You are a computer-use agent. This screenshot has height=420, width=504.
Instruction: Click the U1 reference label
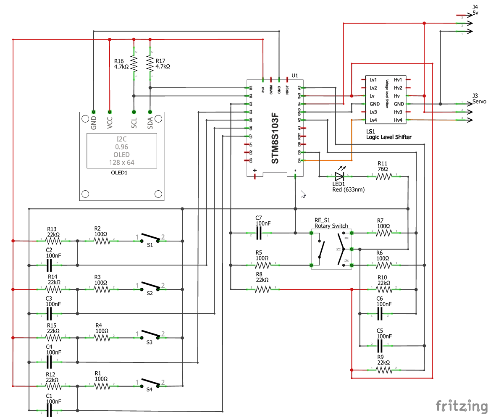click(x=294, y=76)
